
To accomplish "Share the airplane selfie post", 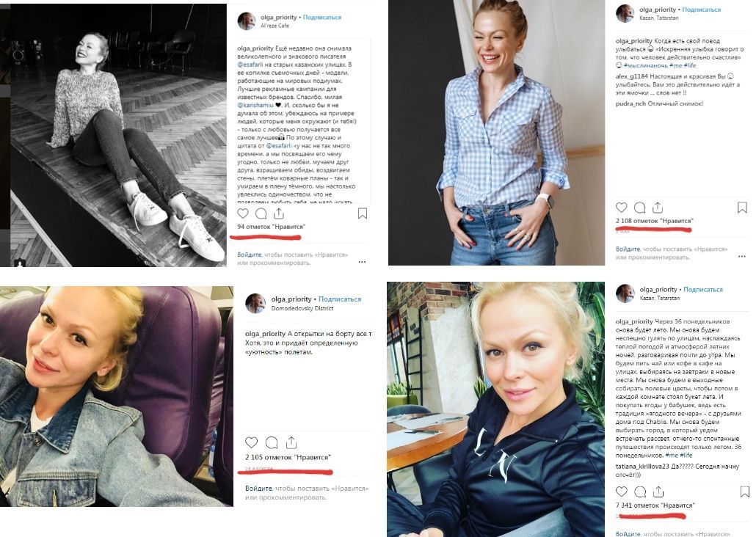I will [x=291, y=442].
